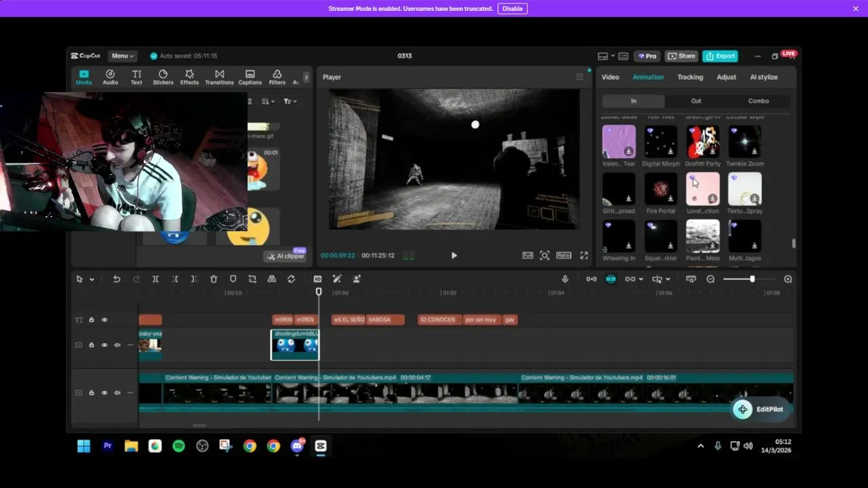Open the Audio panel
868x488 pixels.
[x=110, y=77]
